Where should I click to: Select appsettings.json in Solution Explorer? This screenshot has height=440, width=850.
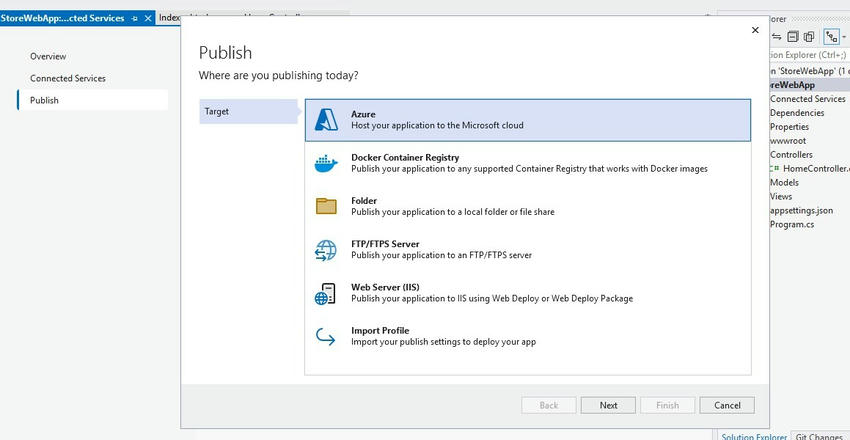click(801, 211)
